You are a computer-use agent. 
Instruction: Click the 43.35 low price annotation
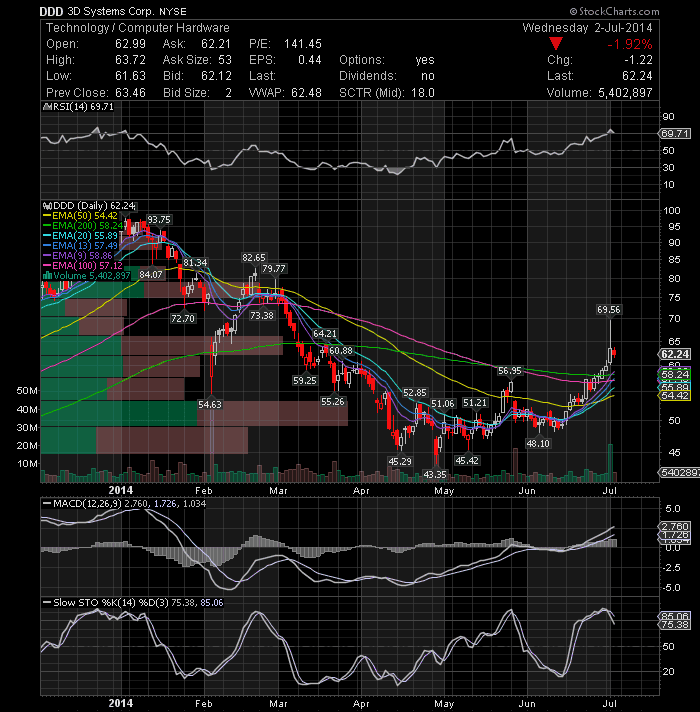pos(435,475)
